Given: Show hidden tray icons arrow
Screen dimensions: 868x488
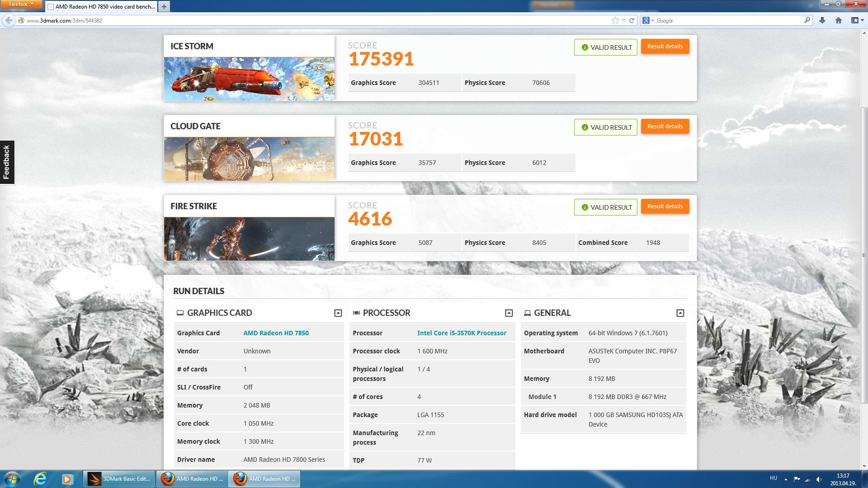Looking at the screenshot, I should (786, 479).
